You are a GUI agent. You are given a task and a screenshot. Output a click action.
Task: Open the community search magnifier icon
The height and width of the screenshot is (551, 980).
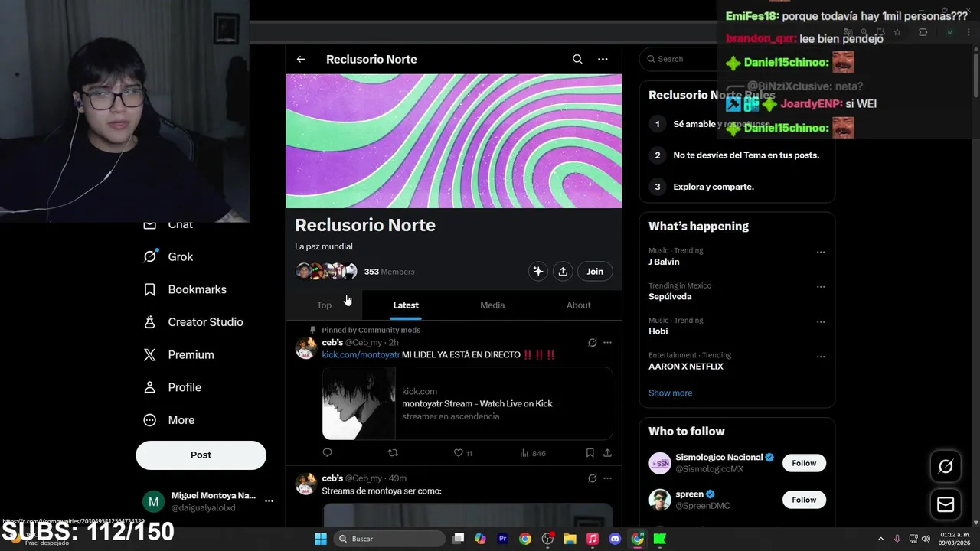coord(577,59)
